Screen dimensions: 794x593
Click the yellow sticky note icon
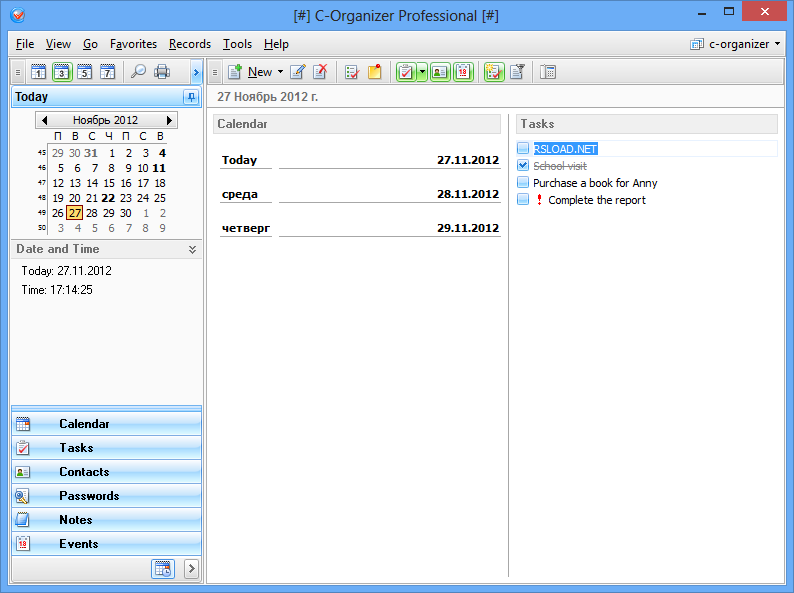pos(375,72)
